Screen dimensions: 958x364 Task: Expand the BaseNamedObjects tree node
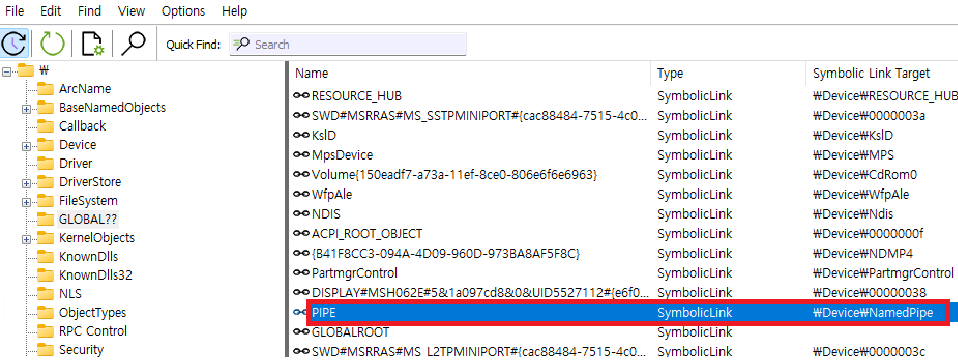26,109
